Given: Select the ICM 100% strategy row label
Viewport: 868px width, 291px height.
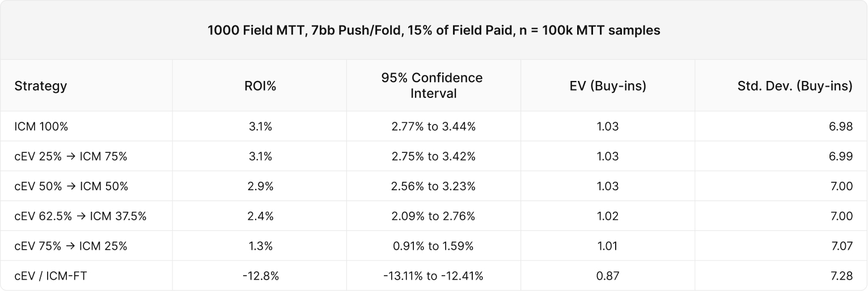Looking at the screenshot, I should (41, 126).
